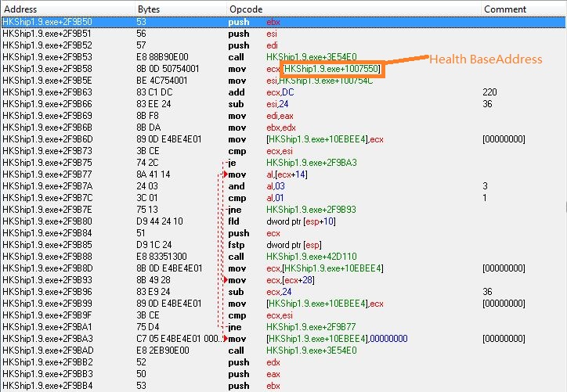Select address HKShip1.9.exe+2F9B73

(x=47, y=151)
